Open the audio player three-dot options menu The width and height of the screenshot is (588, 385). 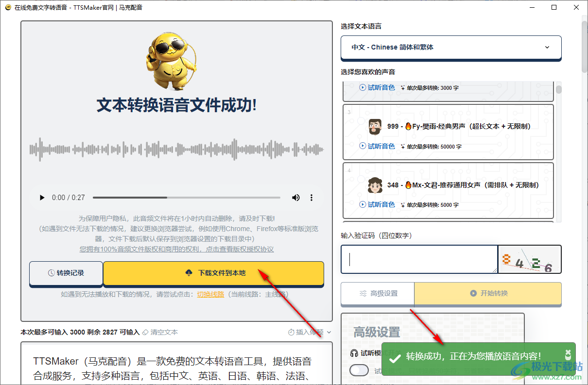tap(311, 197)
